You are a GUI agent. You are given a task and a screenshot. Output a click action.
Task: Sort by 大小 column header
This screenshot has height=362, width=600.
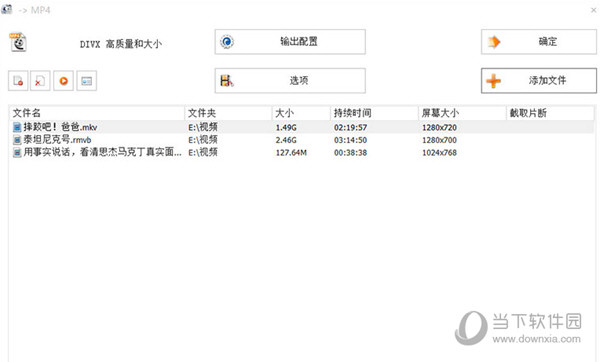click(301, 113)
